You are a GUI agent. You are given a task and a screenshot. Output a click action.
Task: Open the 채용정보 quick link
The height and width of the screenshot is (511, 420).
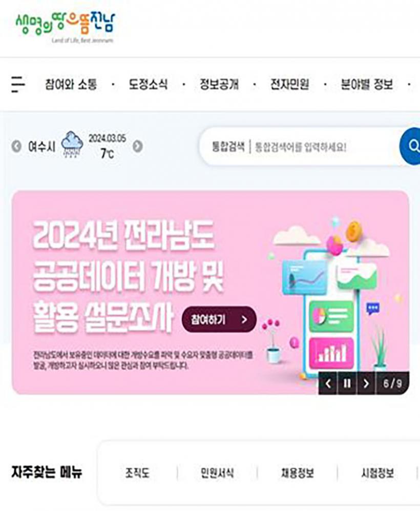point(297,473)
